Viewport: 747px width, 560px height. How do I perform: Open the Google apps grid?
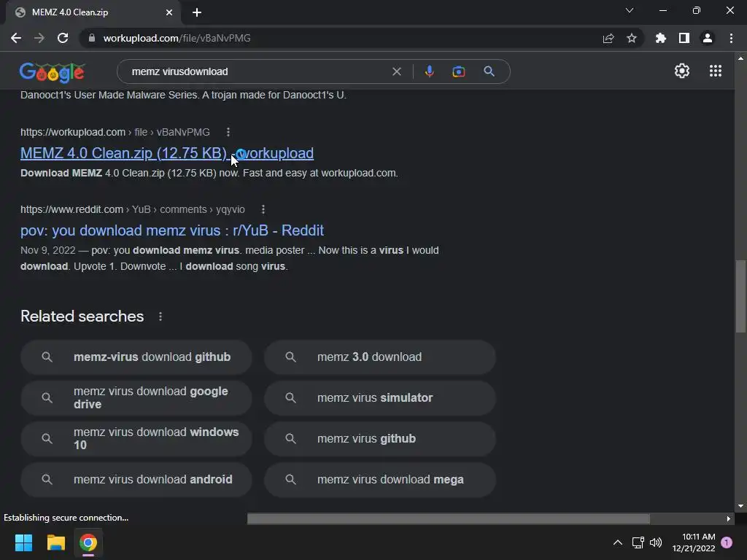coord(715,71)
